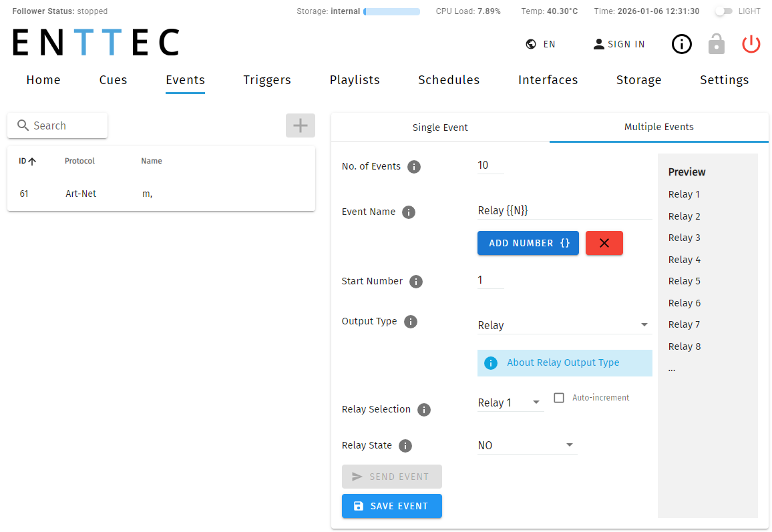Viewport: 772px width, 532px height.
Task: Sort by Protocol column header
Action: click(79, 161)
